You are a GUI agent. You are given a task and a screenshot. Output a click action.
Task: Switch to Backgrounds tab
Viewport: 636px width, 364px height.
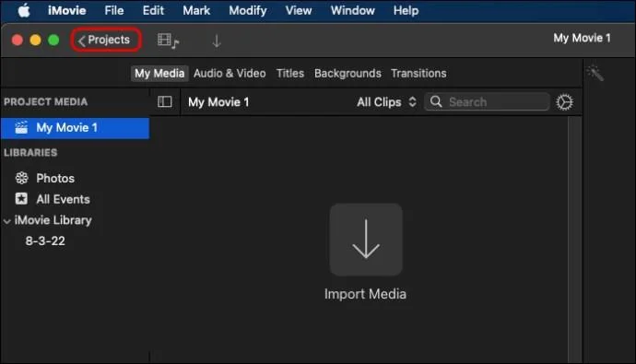(x=347, y=74)
